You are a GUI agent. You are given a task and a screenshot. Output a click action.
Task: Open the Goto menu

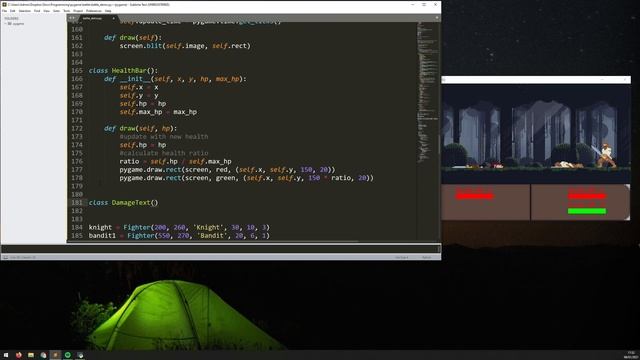click(56, 11)
